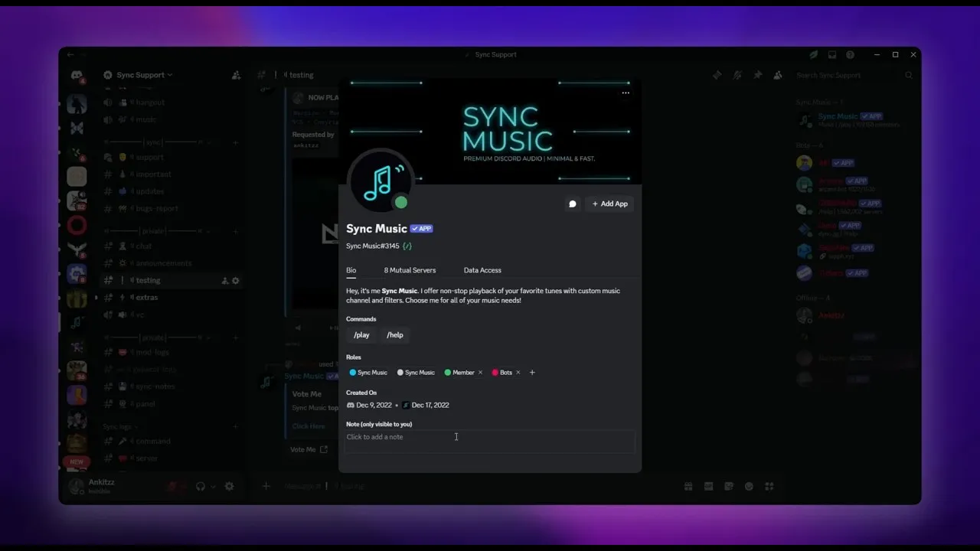Click the green badge next to Sync Music#3145
This screenshot has width=980, height=551.
[407, 246]
